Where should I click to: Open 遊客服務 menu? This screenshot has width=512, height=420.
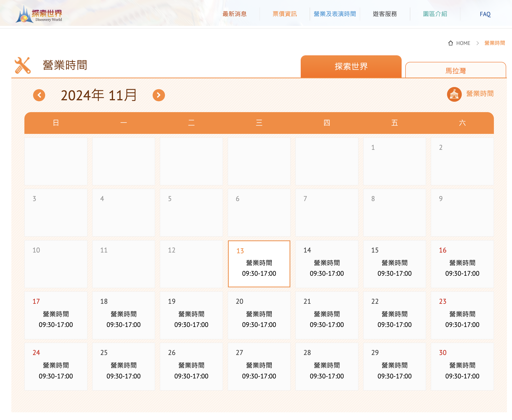pos(385,14)
